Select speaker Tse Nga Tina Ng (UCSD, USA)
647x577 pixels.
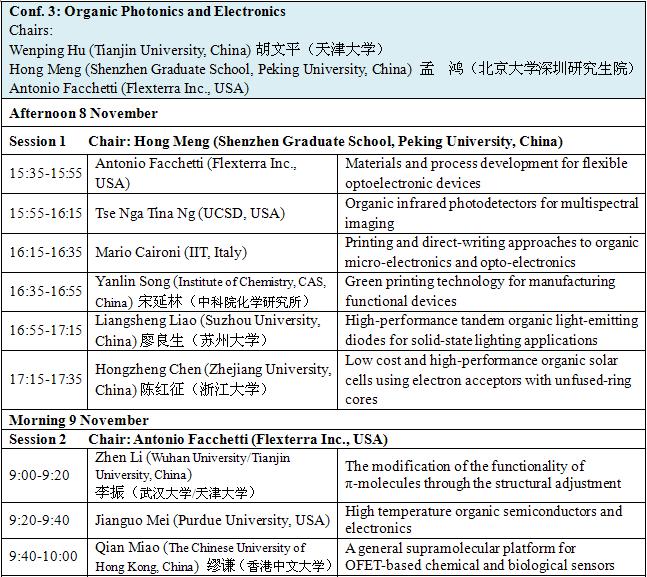[x=189, y=213]
